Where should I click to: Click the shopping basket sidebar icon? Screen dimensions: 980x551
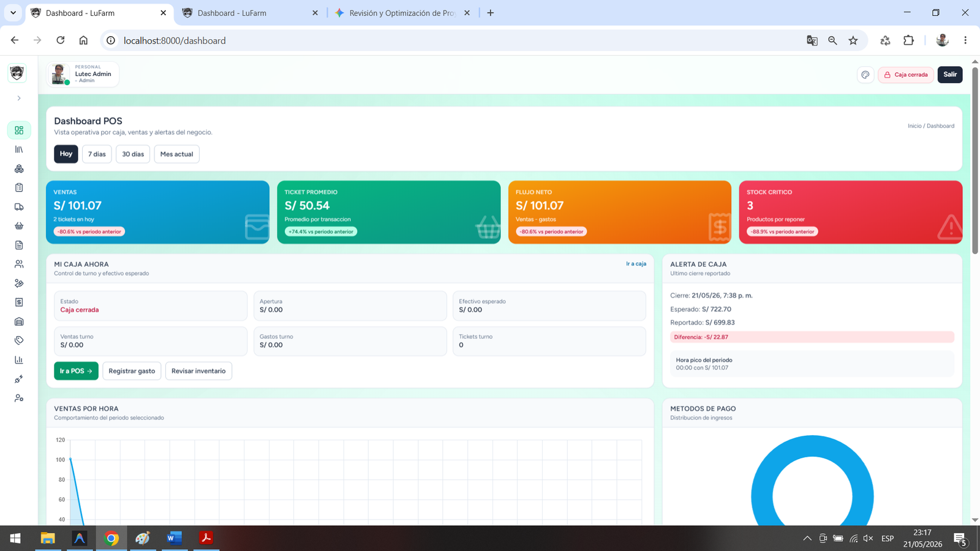pyautogui.click(x=19, y=226)
